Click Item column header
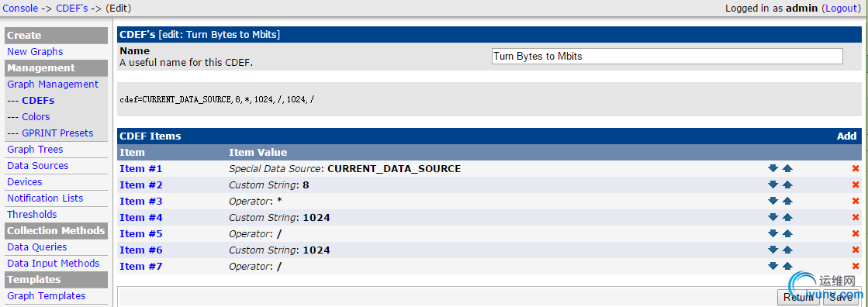 click(x=132, y=152)
